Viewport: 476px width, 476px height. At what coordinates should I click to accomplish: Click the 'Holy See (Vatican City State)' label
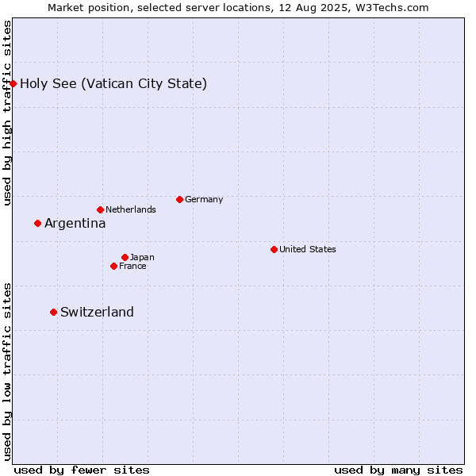click(x=113, y=84)
